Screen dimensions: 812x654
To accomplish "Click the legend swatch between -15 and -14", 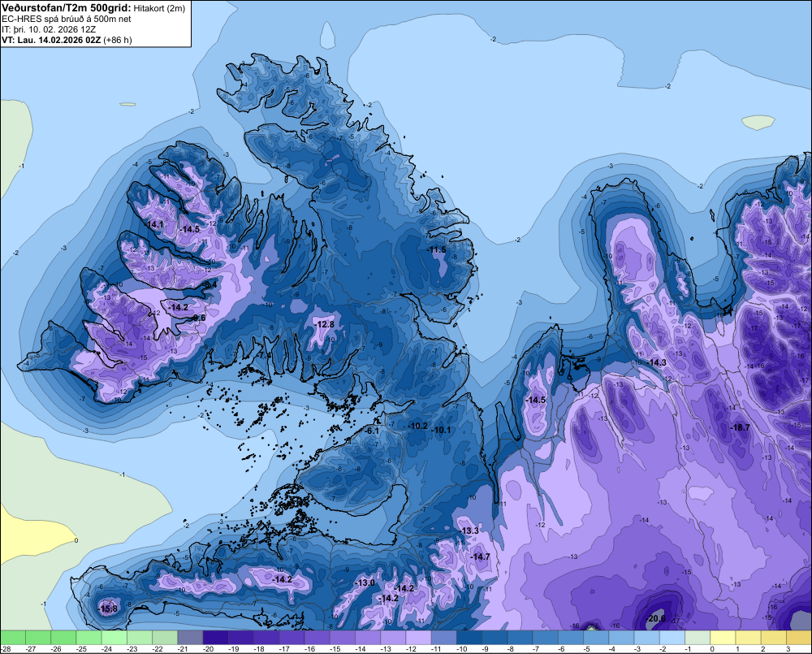I will [x=343, y=637].
